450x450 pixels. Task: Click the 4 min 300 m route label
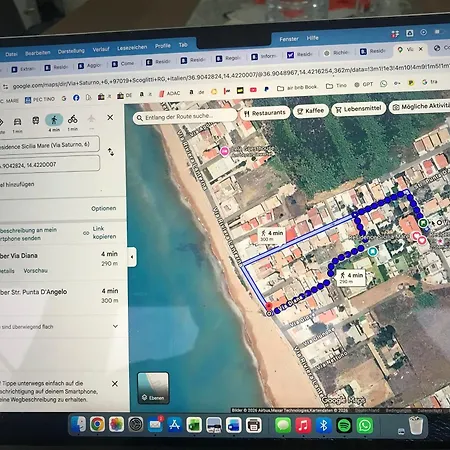tap(272, 235)
